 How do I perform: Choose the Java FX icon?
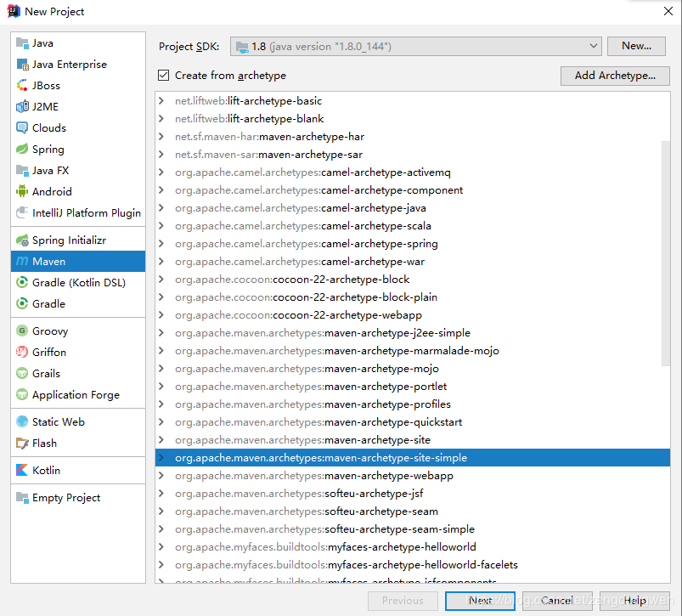point(22,171)
